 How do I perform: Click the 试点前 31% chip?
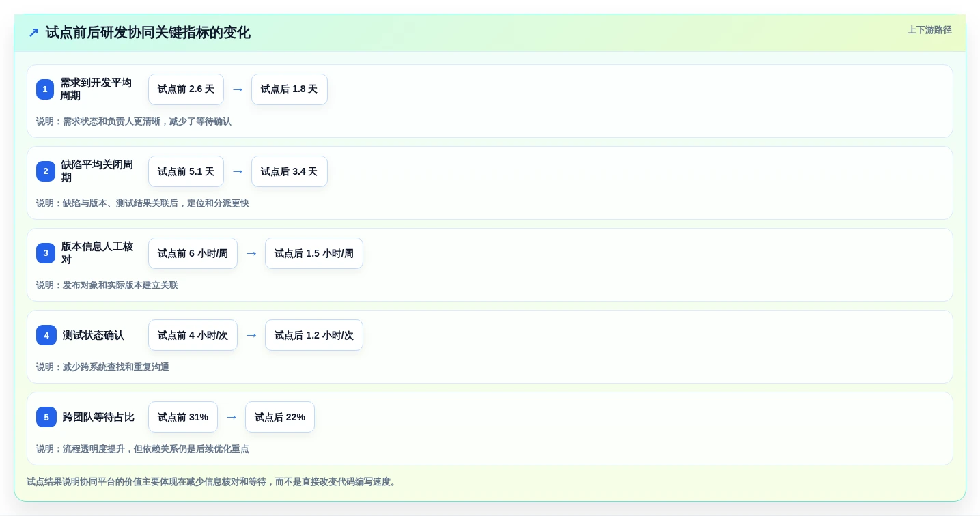(183, 417)
